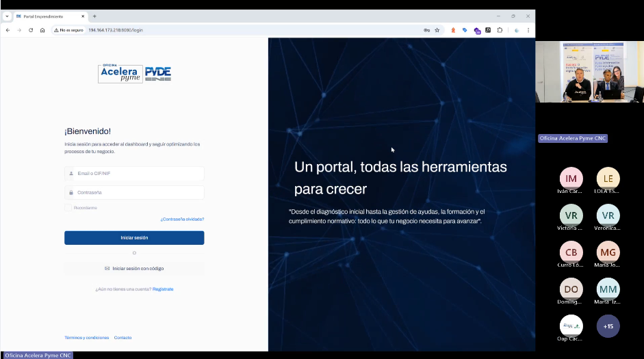
Task: Reload the page with the refresh icon
Action: 31,30
